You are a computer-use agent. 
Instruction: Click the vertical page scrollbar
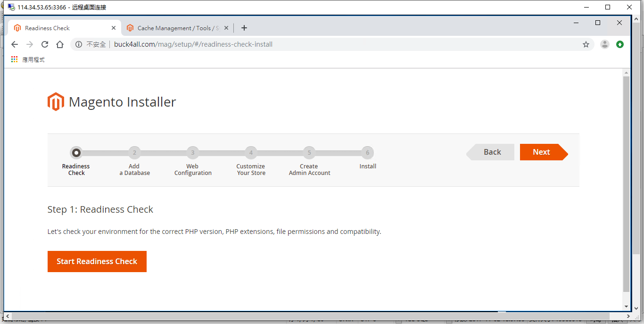(626, 184)
